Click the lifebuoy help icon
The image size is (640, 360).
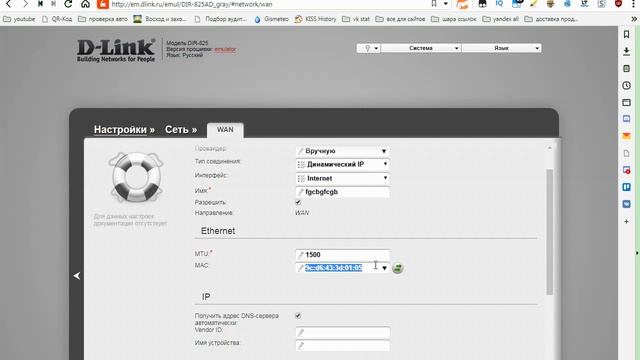pos(136,177)
